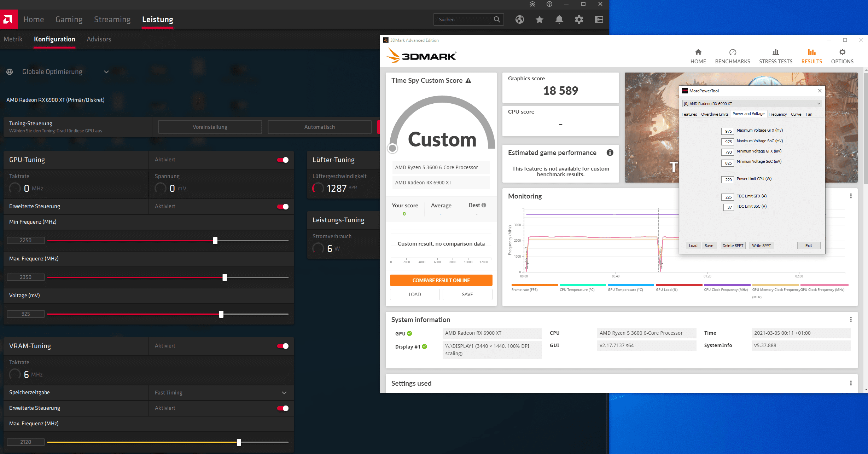The width and height of the screenshot is (868, 454).
Task: Click the Load button in MorePowerTool
Action: [x=693, y=246]
